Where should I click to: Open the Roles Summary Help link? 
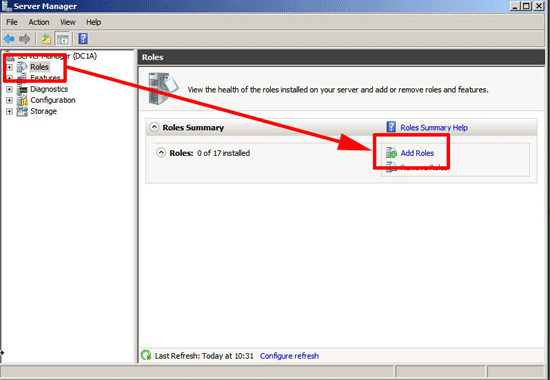[434, 127]
